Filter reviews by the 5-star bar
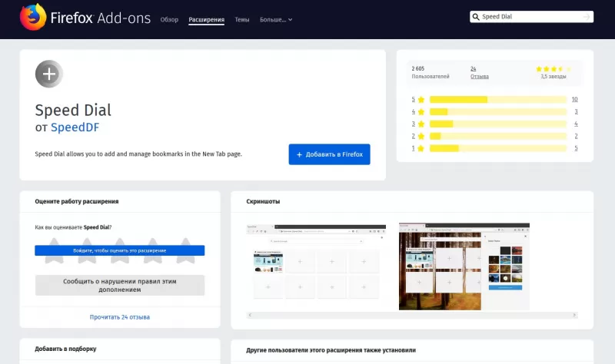The height and width of the screenshot is (364, 615). pos(498,100)
